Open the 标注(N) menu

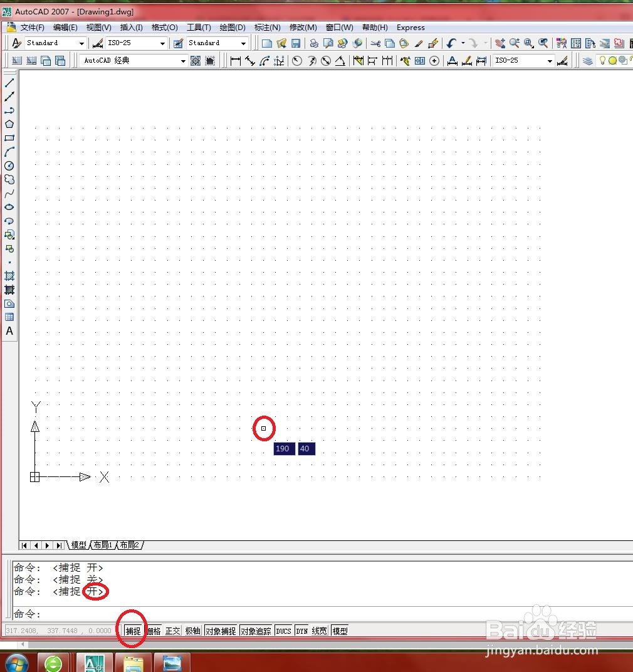coord(268,28)
